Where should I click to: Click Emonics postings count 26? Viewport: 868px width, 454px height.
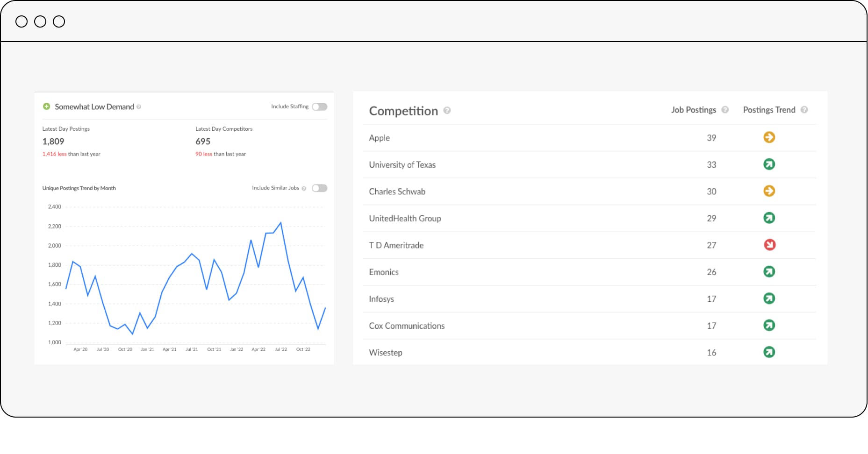pos(711,272)
